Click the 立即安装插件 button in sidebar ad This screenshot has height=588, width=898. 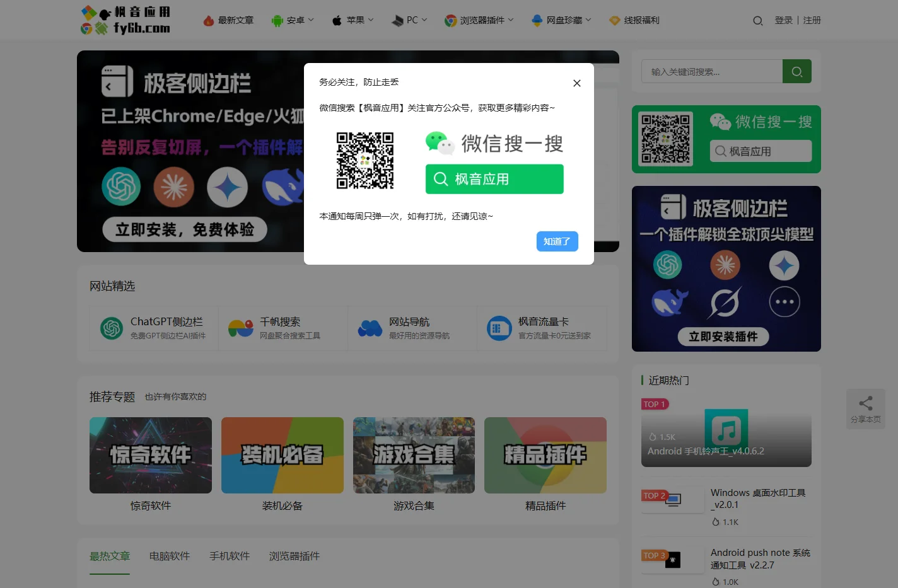[723, 337]
